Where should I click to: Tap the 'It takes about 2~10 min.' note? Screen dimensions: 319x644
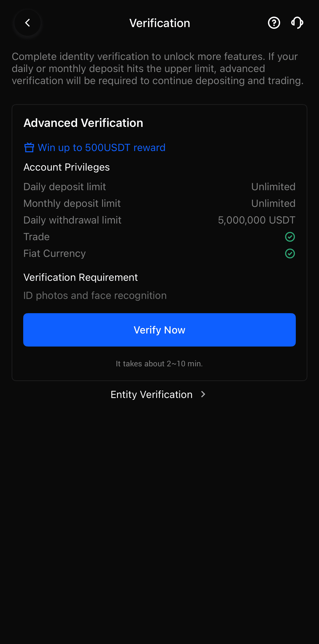pyautogui.click(x=159, y=363)
